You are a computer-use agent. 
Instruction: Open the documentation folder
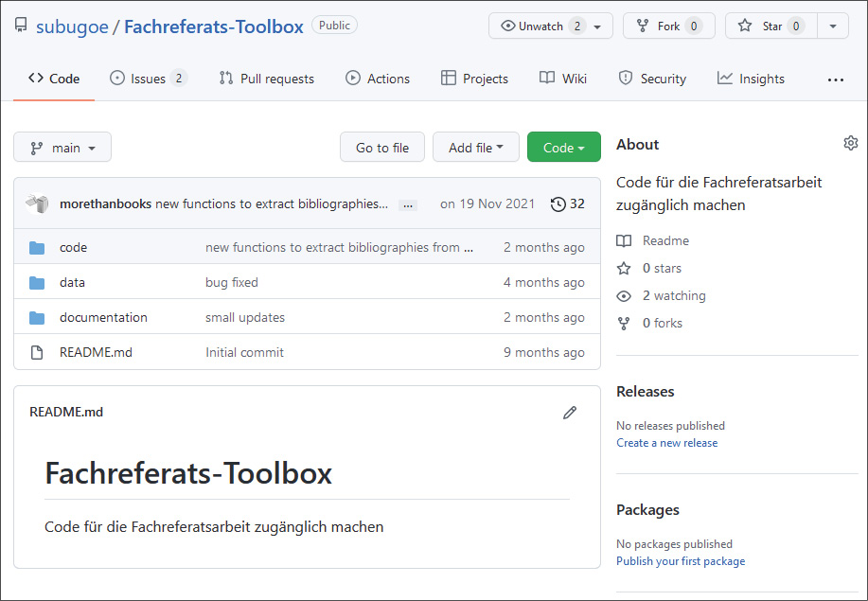coord(103,317)
